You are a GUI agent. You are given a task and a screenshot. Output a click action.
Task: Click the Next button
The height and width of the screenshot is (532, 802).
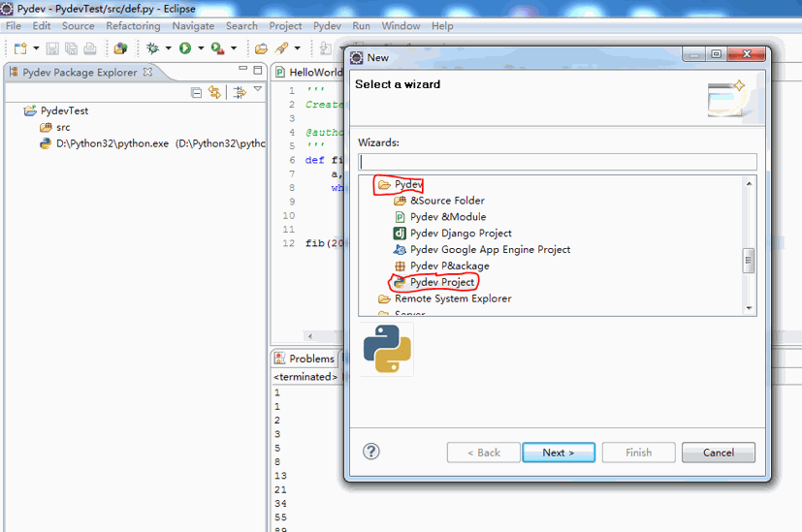pyautogui.click(x=559, y=453)
